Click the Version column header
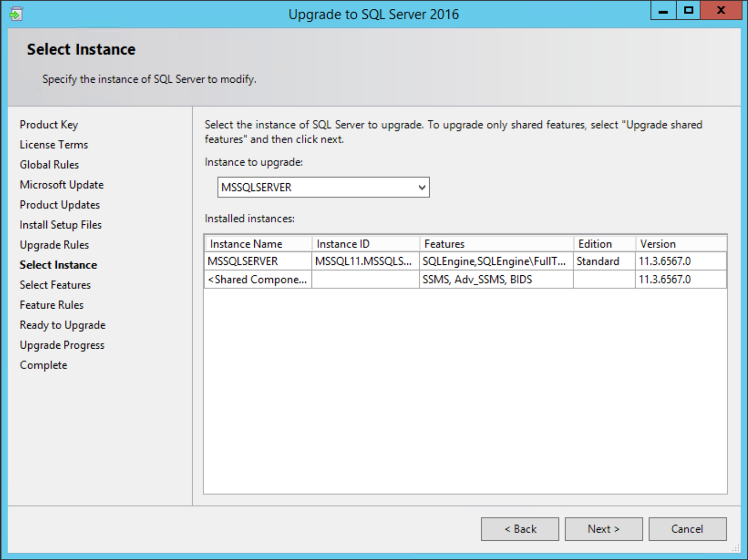The image size is (748, 560). pyautogui.click(x=681, y=244)
